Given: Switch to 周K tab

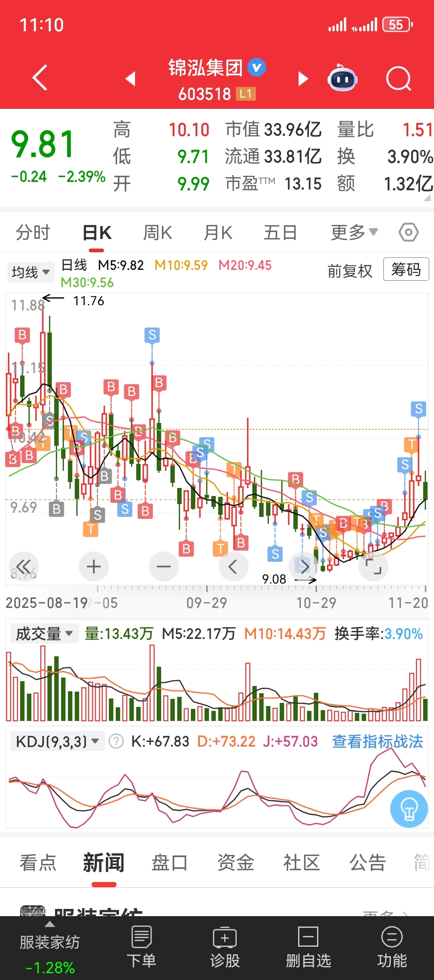Looking at the screenshot, I should (158, 233).
